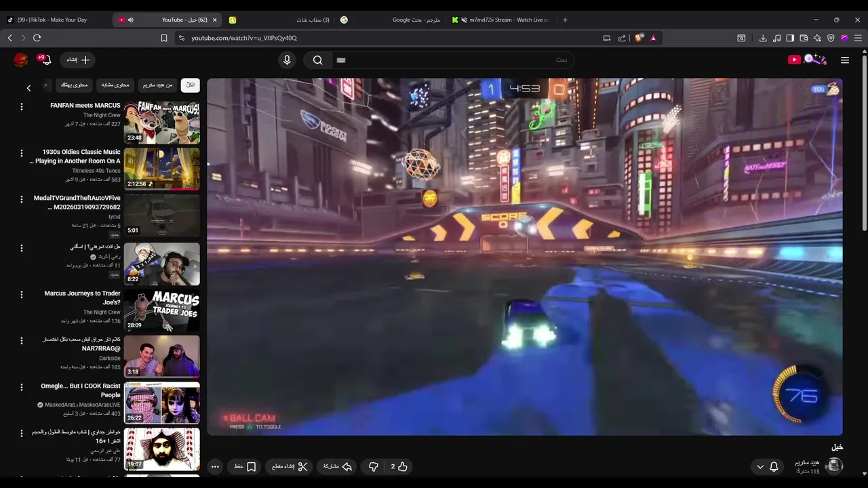Dislike the video with thumbs down
This screenshot has width=868, height=488.
tap(373, 466)
